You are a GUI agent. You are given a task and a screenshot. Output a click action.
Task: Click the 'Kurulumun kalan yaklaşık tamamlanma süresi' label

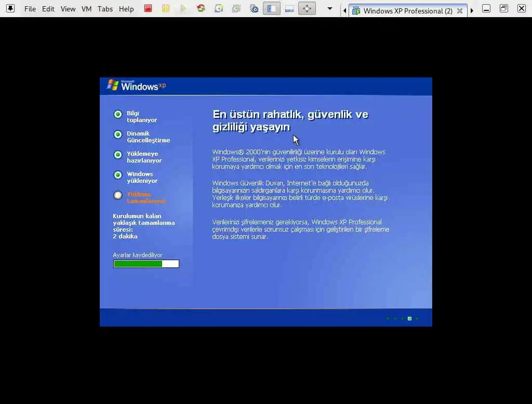(144, 223)
